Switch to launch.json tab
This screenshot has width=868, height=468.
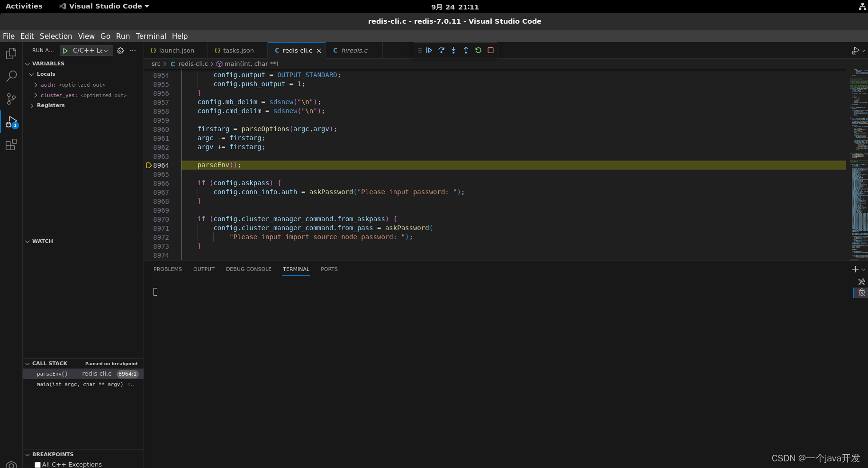click(176, 51)
